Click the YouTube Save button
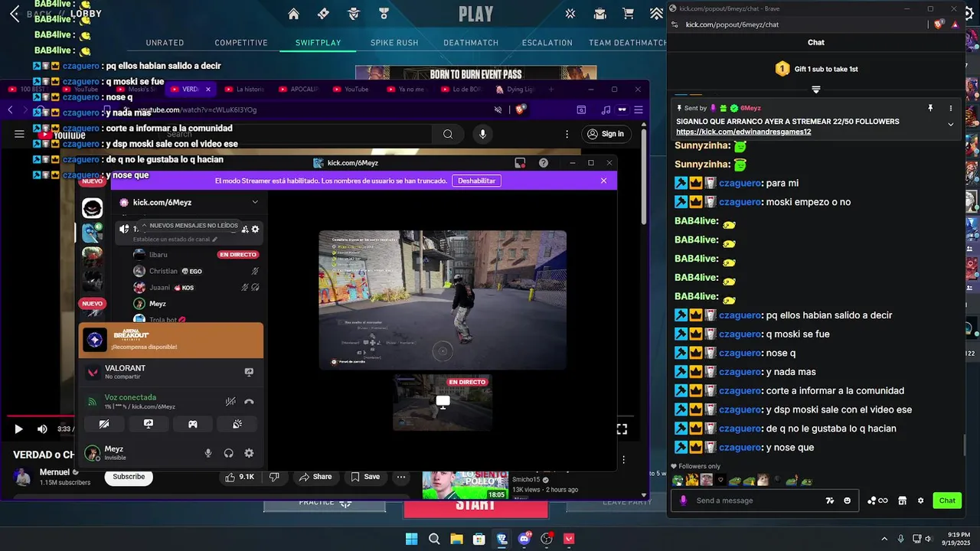 (365, 477)
